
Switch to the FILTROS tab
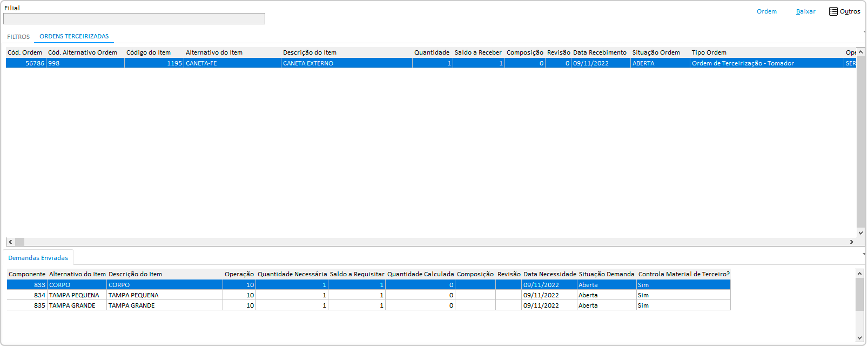coord(18,37)
